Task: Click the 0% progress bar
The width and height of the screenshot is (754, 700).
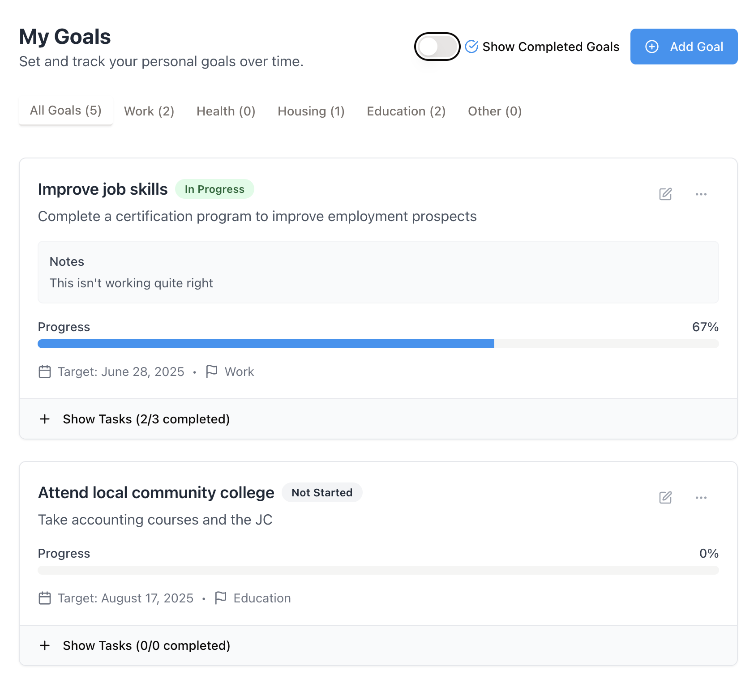Action: tap(378, 570)
